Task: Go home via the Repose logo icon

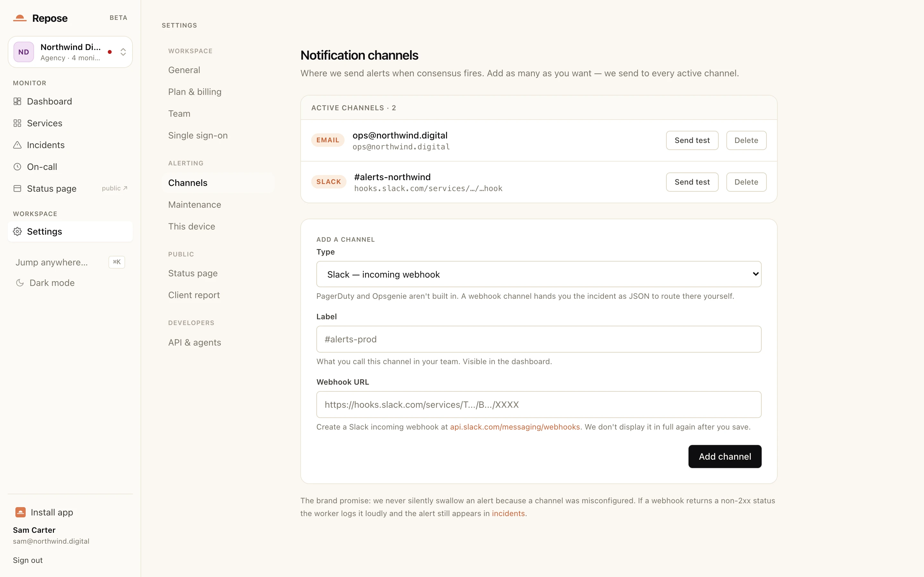Action: pos(20,18)
